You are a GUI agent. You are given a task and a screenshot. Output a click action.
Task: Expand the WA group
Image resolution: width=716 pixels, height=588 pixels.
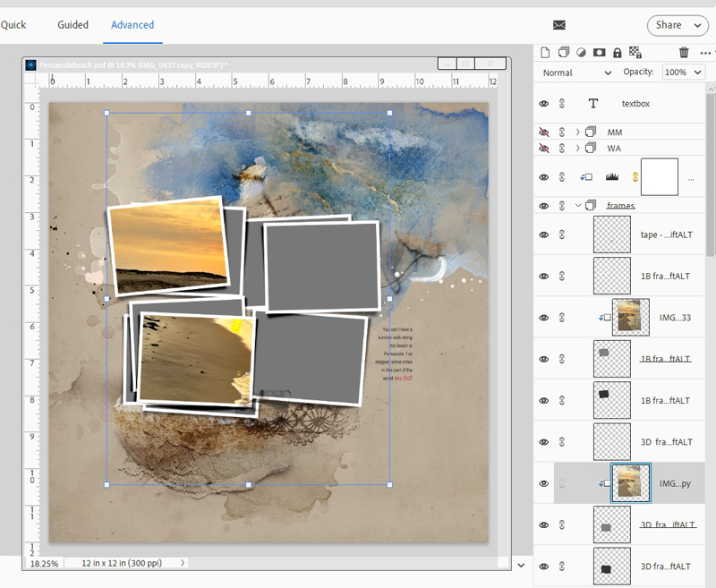[x=577, y=148]
